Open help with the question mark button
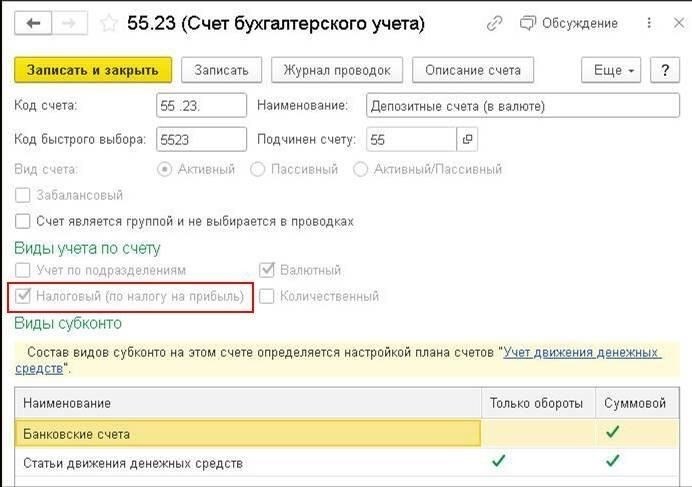Screen dimensions: 692x487 (x=665, y=70)
